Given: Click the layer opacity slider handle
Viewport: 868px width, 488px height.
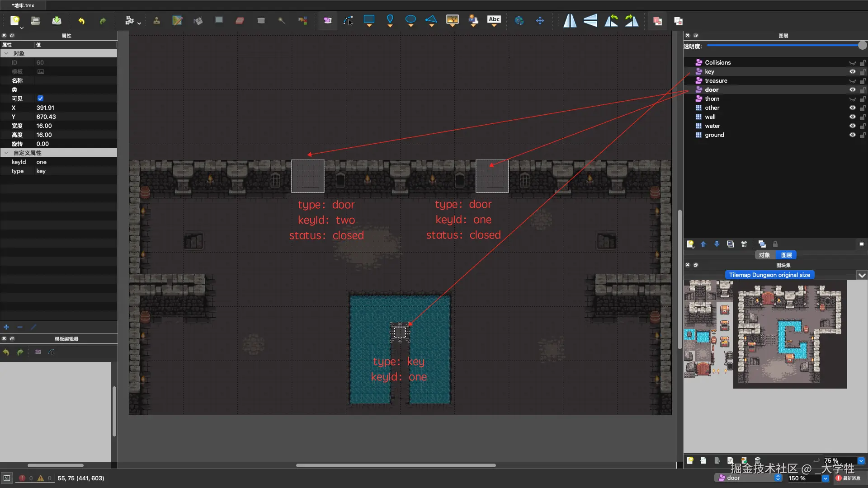Looking at the screenshot, I should [x=862, y=46].
